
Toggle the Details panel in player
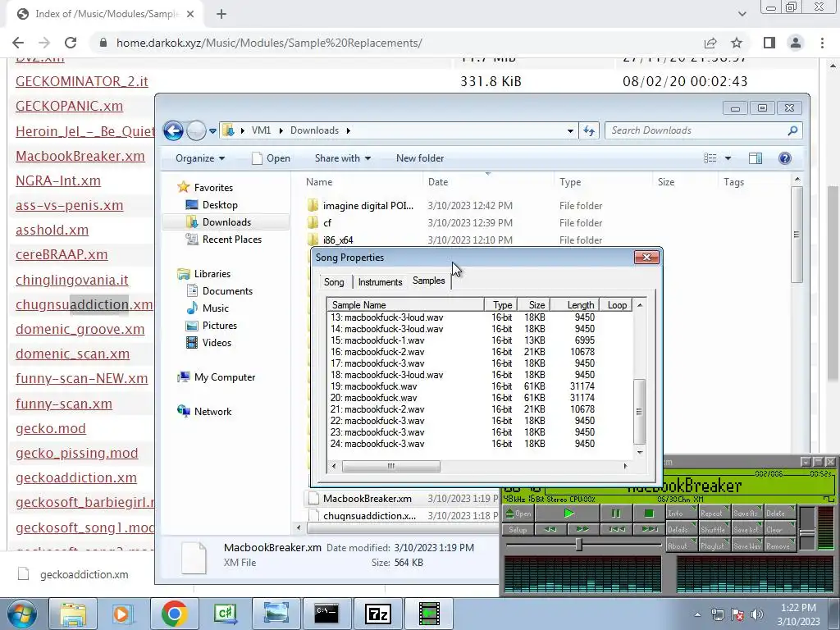click(x=680, y=529)
